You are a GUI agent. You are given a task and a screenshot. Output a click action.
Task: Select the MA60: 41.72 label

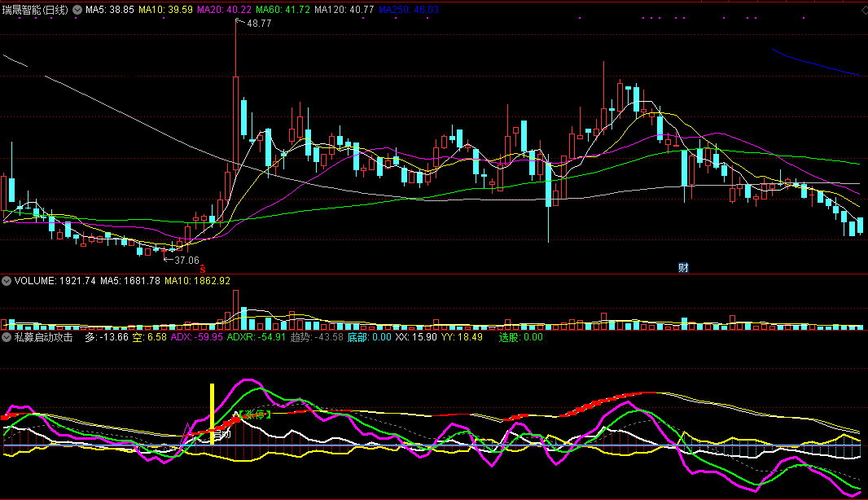tap(283, 10)
